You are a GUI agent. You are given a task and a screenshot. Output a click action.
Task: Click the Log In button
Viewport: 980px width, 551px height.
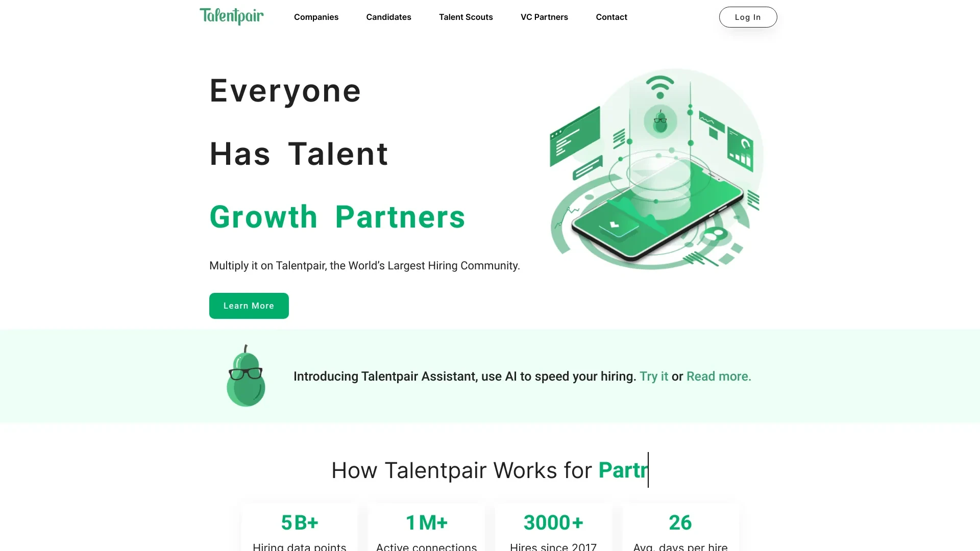(x=748, y=17)
